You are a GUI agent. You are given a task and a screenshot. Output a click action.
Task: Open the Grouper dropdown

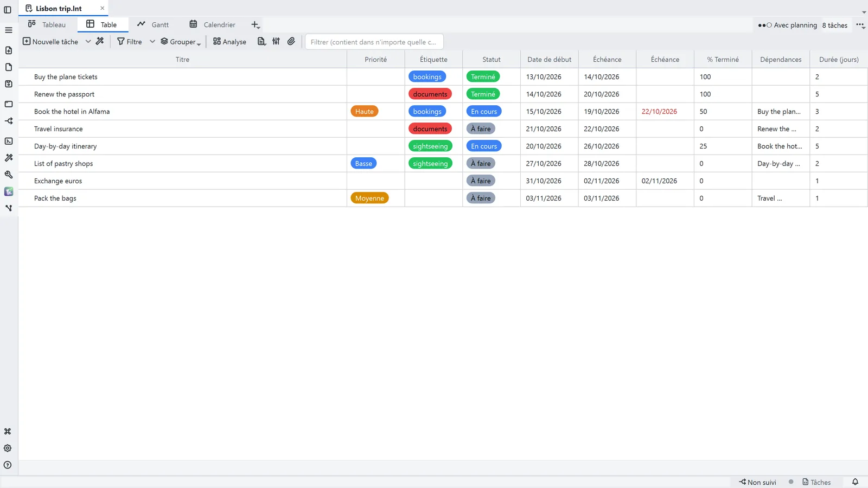(x=181, y=42)
